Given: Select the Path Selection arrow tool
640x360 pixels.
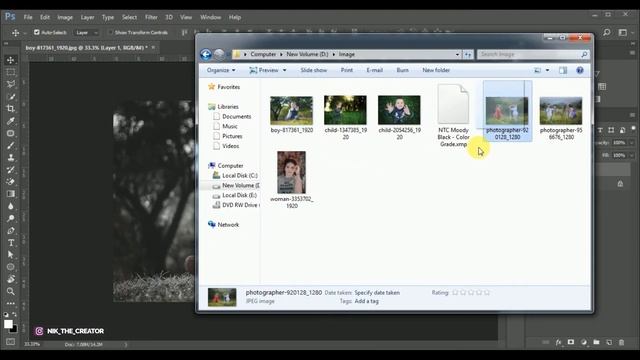Looking at the screenshot, I should click(x=11, y=255).
